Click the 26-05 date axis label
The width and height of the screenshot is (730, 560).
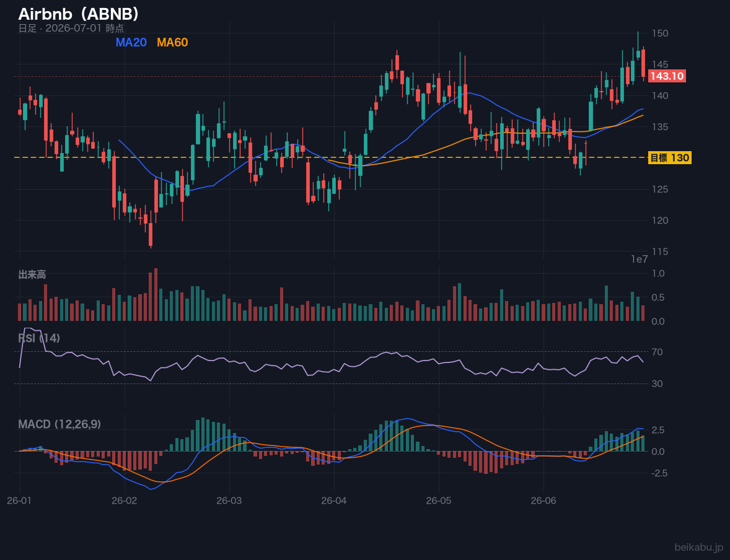pos(439,501)
